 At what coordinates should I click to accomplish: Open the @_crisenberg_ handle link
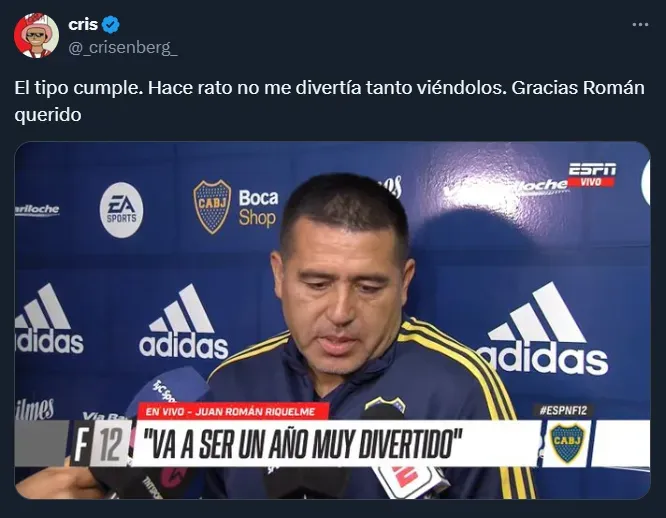point(123,47)
